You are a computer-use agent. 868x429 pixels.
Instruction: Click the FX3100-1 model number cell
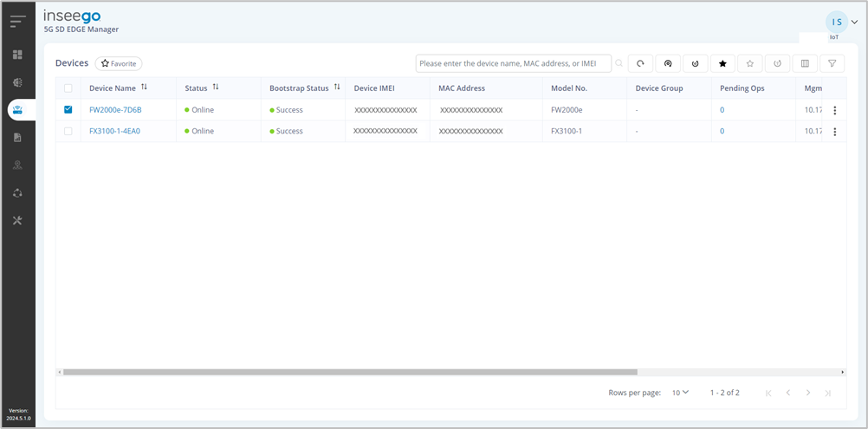pos(567,131)
